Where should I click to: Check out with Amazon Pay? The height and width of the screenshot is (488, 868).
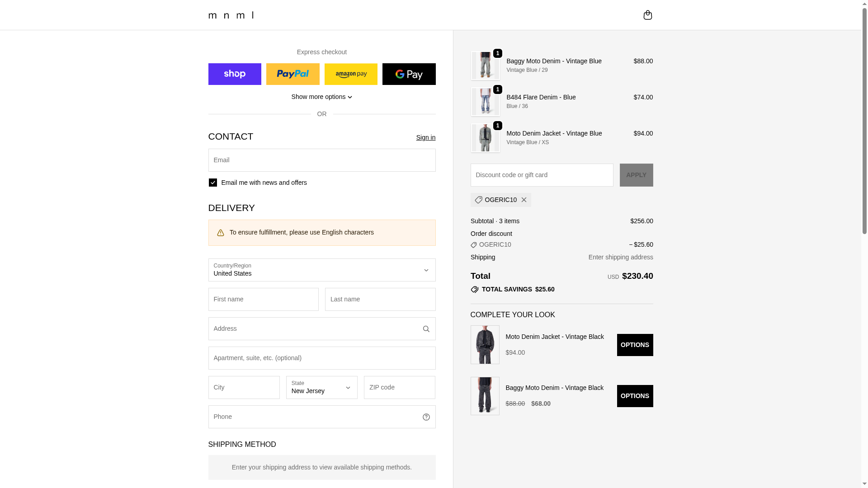point(351,74)
